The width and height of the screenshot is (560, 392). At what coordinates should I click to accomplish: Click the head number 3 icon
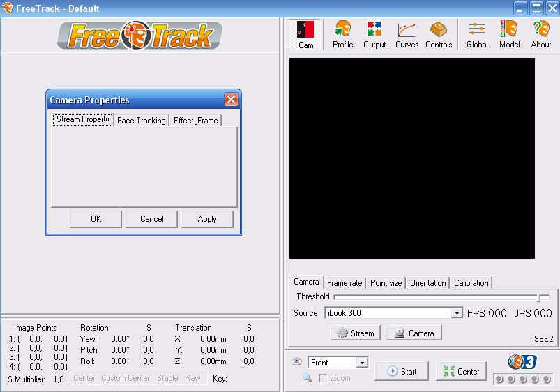(x=522, y=362)
